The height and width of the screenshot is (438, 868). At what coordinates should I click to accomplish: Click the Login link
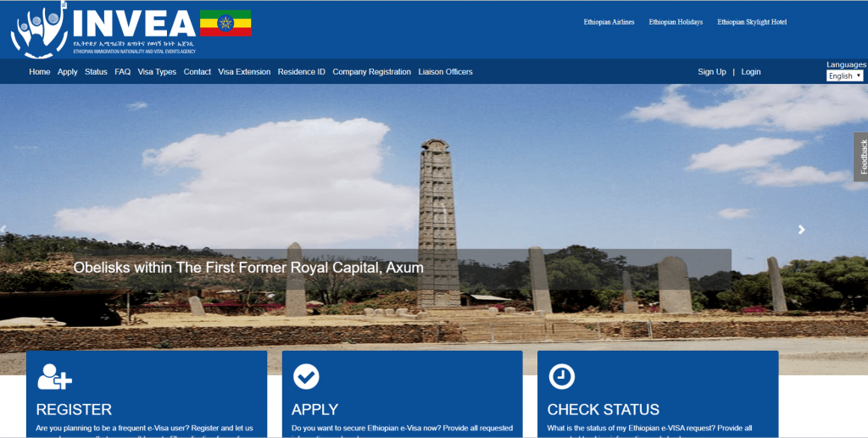click(x=751, y=72)
